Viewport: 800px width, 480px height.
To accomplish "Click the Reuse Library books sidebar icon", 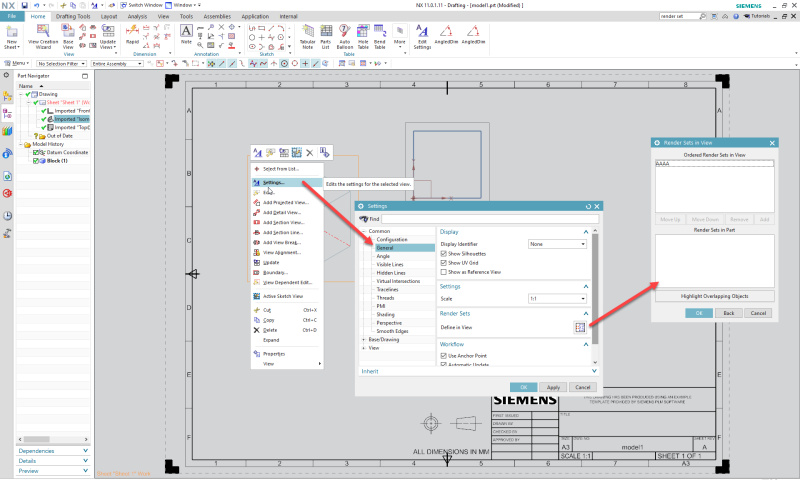I will 7,131.
